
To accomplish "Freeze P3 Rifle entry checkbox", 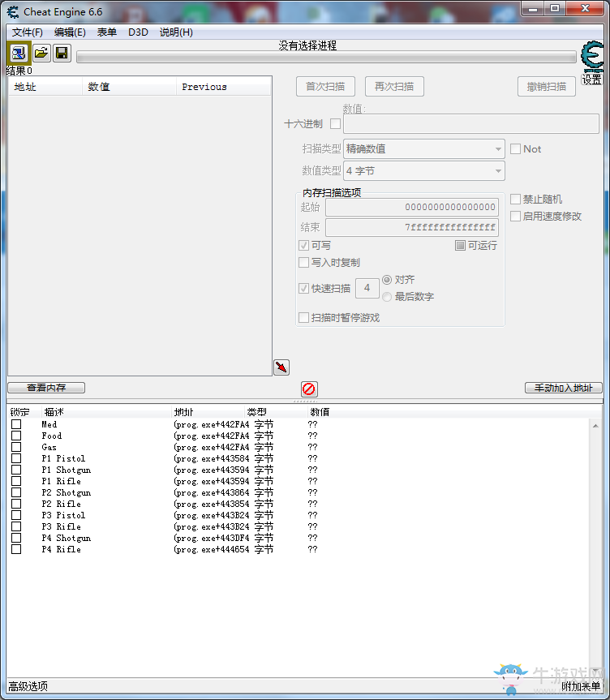I will pos(16,526).
